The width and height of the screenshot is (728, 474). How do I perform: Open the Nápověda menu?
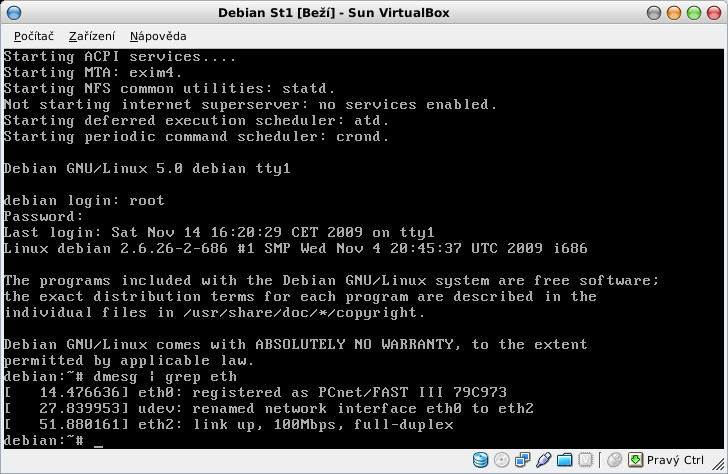coord(158,36)
